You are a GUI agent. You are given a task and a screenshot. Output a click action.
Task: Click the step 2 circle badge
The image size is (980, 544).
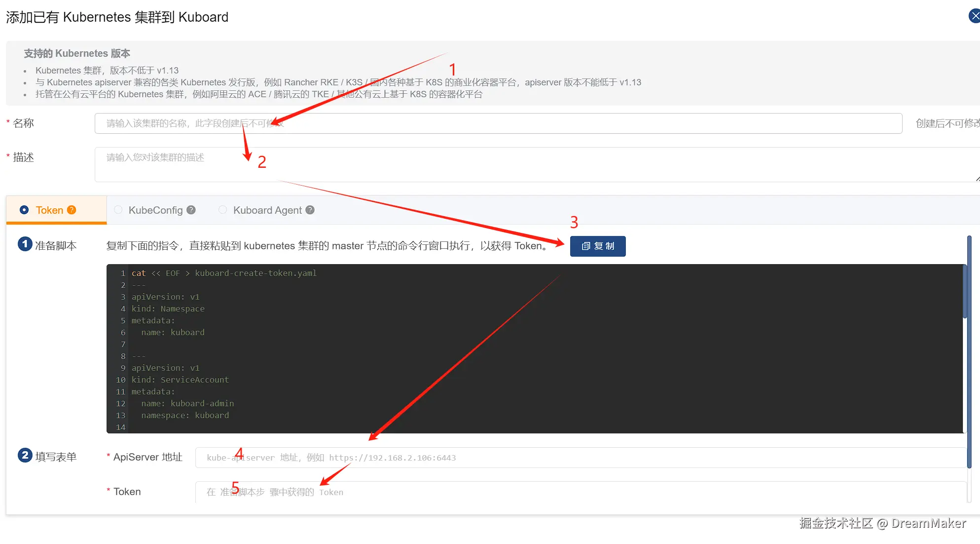pos(25,455)
